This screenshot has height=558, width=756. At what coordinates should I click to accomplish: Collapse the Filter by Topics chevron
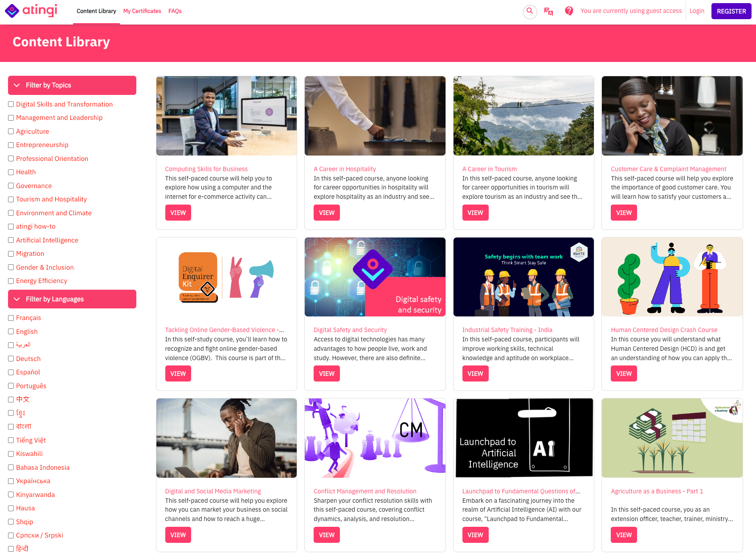[x=17, y=85]
